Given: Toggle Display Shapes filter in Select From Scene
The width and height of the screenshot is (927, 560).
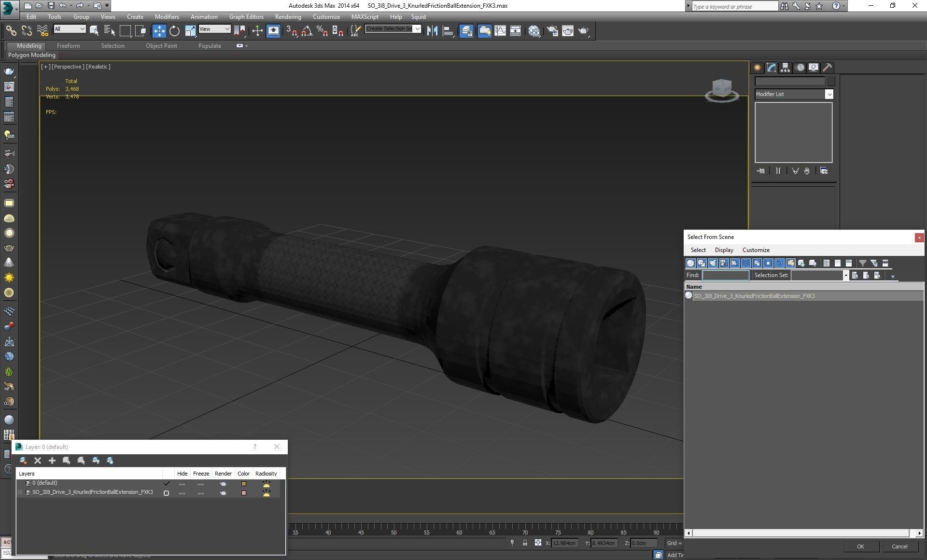Looking at the screenshot, I should (x=702, y=263).
